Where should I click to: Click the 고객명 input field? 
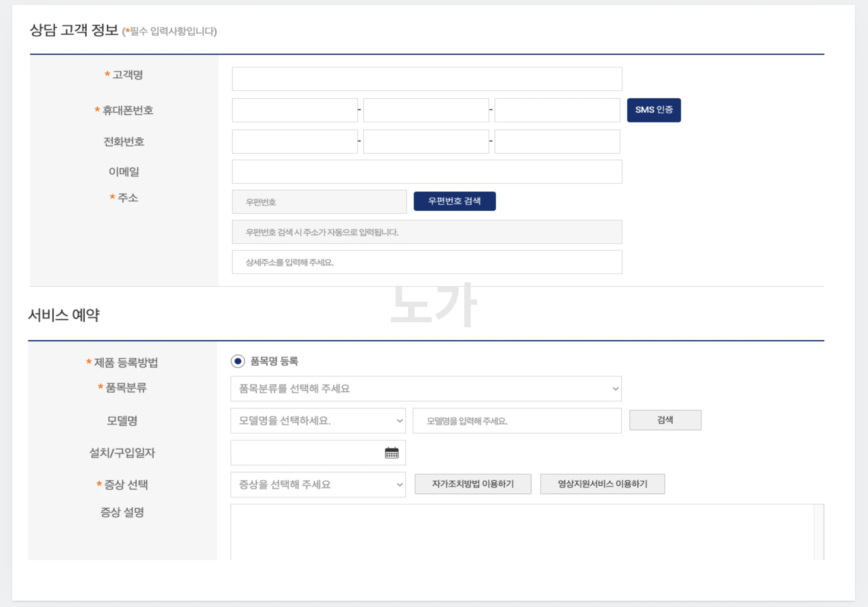[x=426, y=79]
